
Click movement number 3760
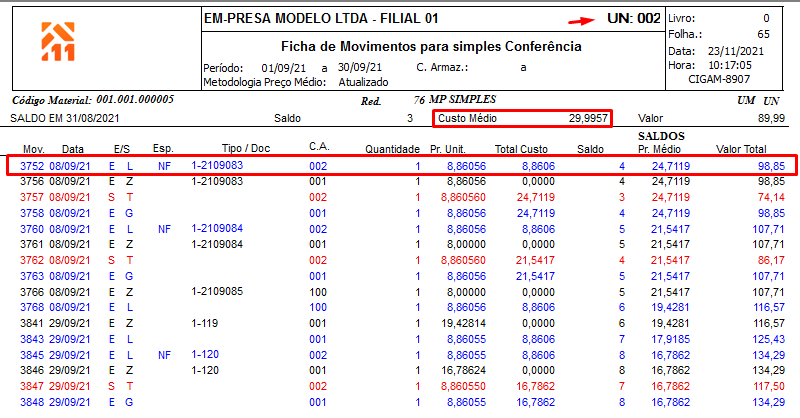32,229
